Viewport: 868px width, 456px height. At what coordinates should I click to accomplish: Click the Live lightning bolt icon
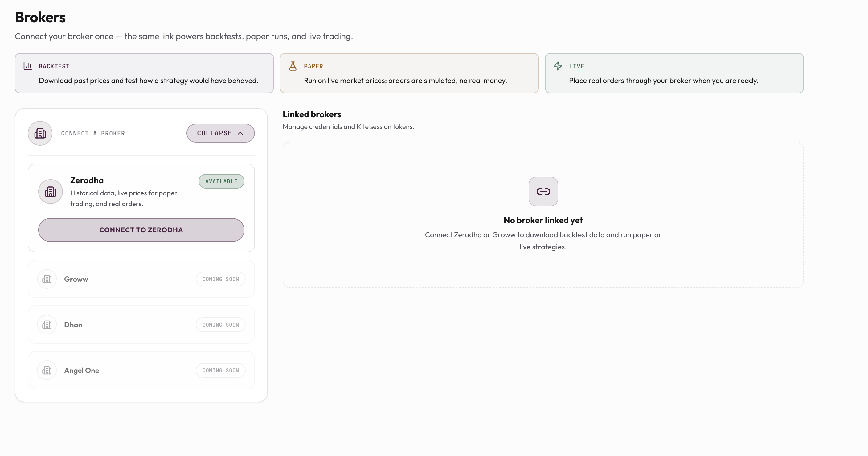pos(558,66)
